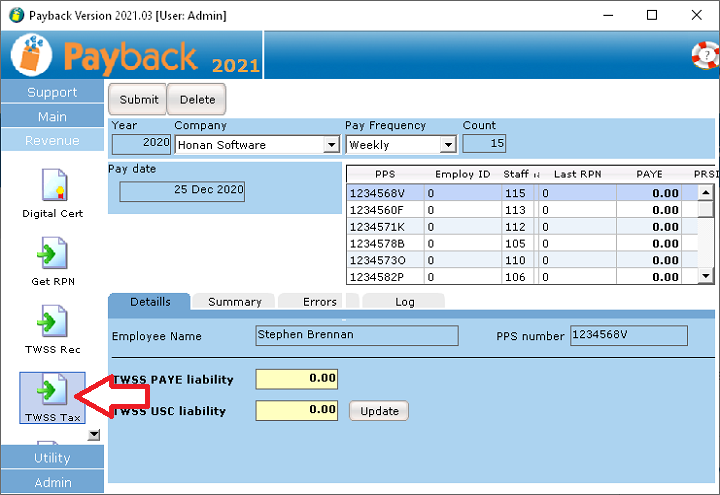Click the Get RPN icon

[51, 255]
